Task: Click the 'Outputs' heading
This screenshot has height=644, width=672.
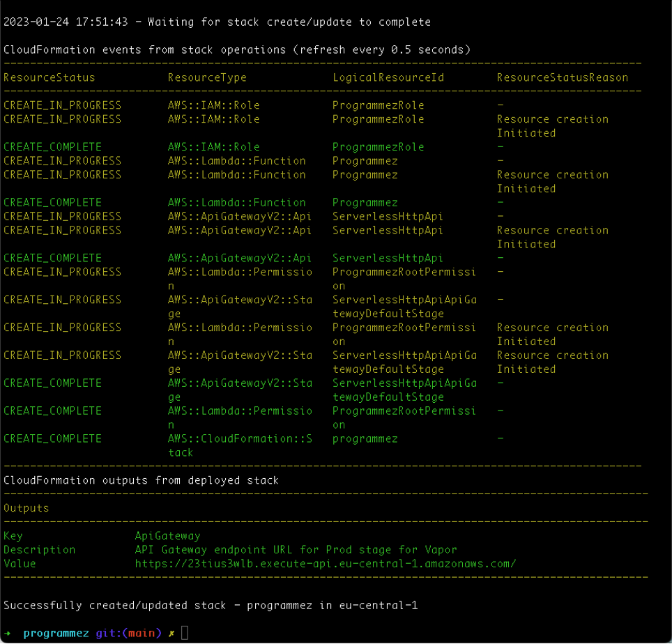Action: tap(26, 508)
